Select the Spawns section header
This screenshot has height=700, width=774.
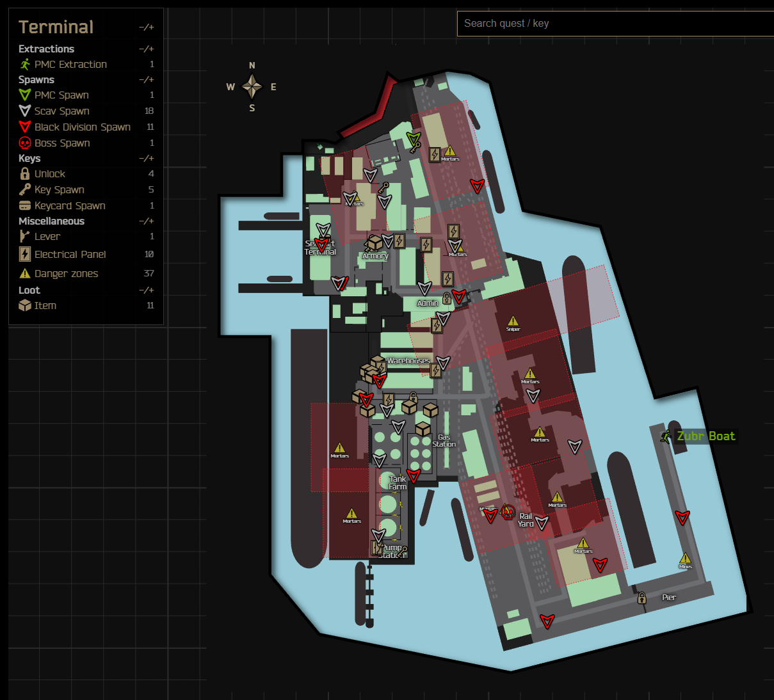(x=36, y=79)
